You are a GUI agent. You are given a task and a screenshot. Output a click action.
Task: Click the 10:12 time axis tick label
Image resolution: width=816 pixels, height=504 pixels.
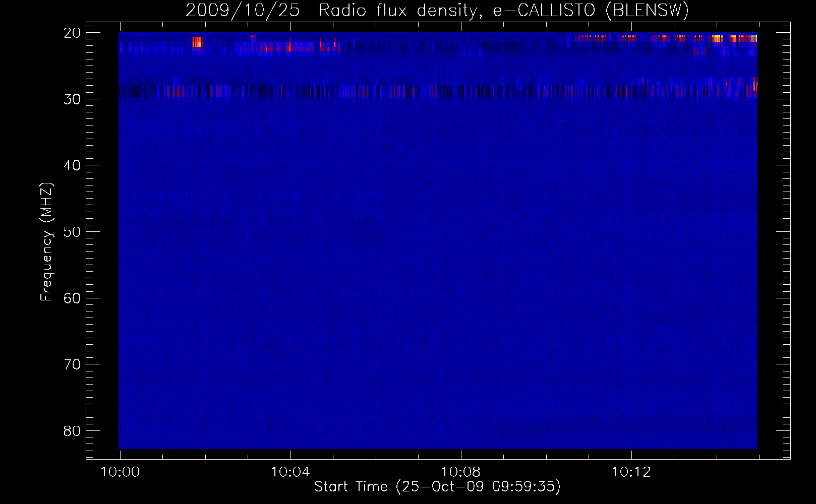click(x=631, y=472)
